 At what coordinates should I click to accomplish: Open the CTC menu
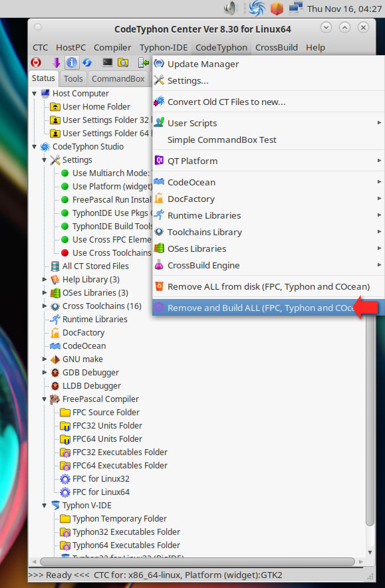click(x=40, y=48)
